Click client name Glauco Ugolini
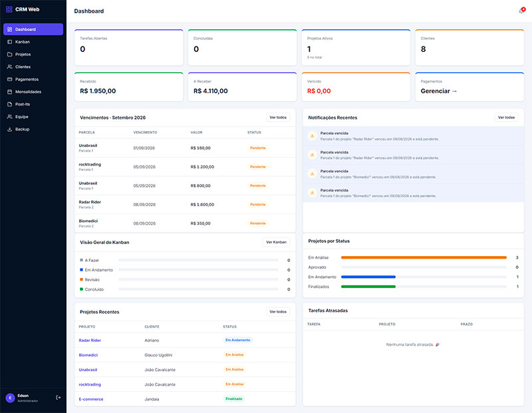Image resolution: width=532 pixels, height=413 pixels. pyautogui.click(x=158, y=355)
